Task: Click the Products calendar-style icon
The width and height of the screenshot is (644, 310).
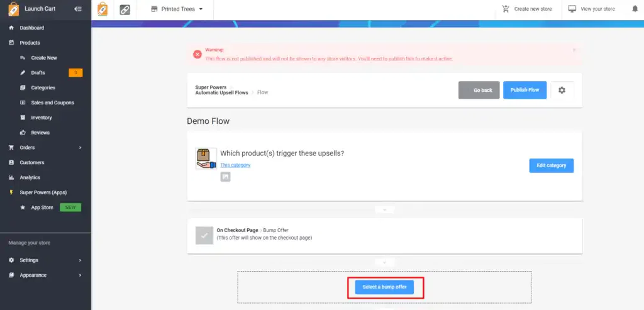Action: pyautogui.click(x=11, y=43)
